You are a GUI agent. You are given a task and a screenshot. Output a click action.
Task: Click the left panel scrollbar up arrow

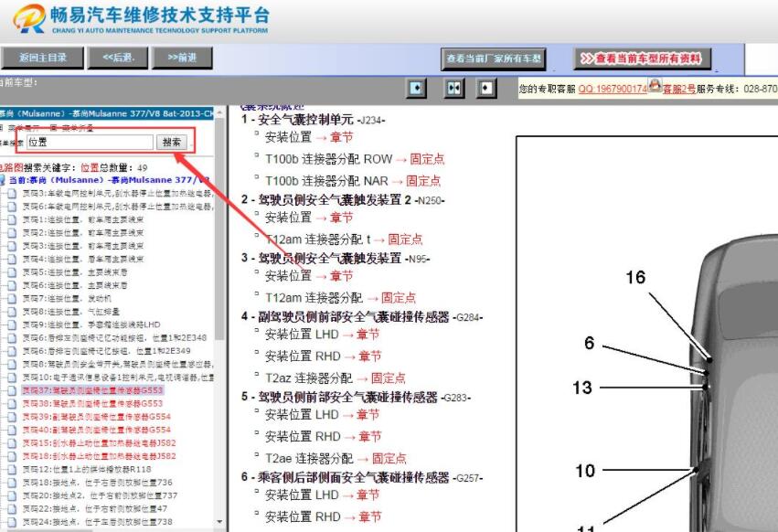[x=219, y=112]
